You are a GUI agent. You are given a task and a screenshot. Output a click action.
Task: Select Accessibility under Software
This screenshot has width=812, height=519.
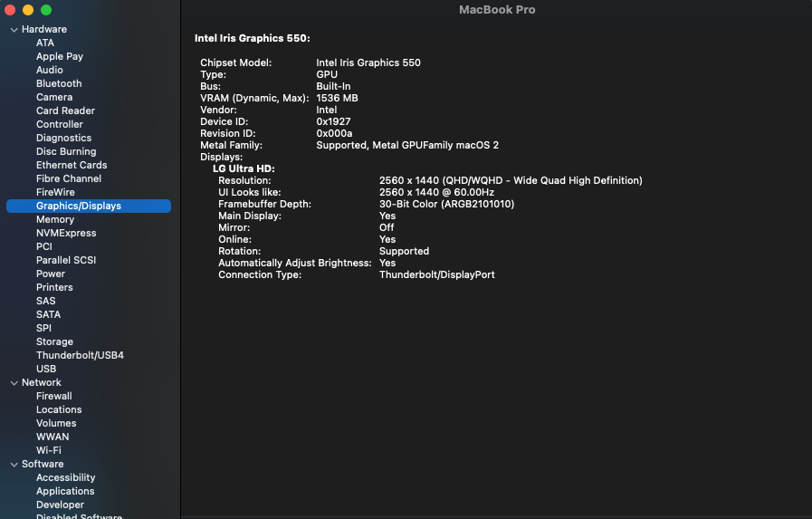click(65, 477)
